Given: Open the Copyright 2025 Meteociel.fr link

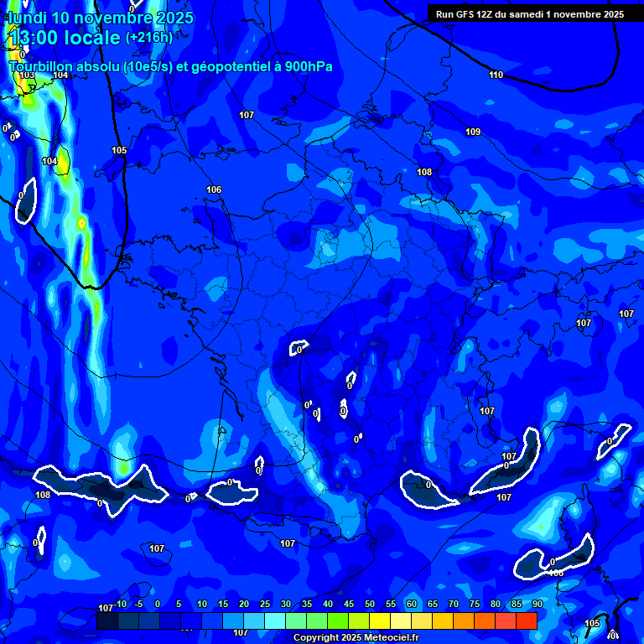Looking at the screenshot, I should click(x=356, y=637).
